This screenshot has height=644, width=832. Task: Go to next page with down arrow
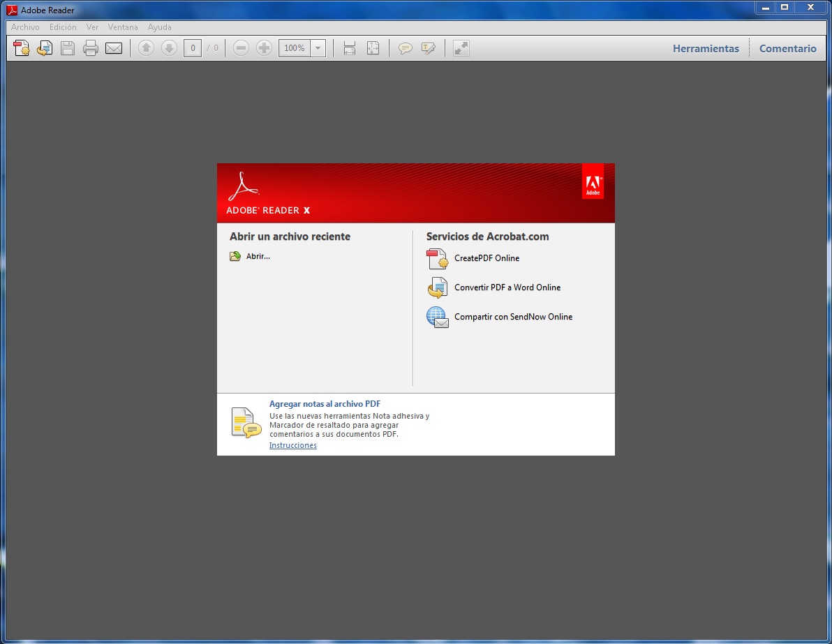[169, 48]
